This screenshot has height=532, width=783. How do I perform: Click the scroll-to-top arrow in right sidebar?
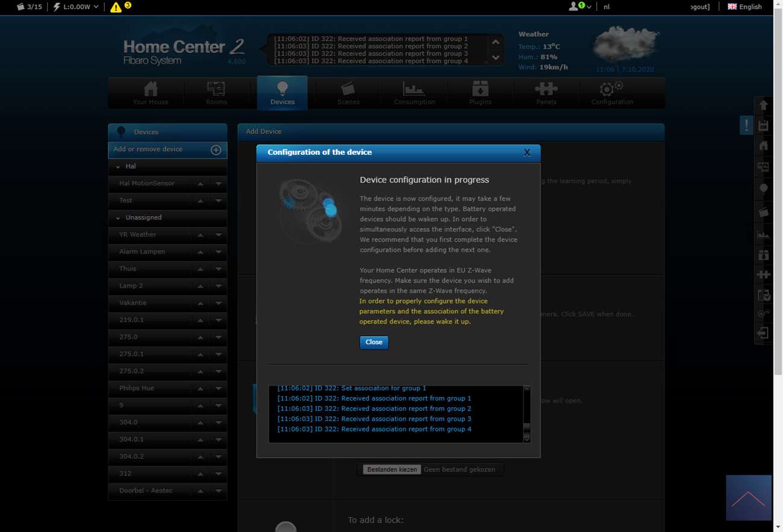(x=763, y=105)
